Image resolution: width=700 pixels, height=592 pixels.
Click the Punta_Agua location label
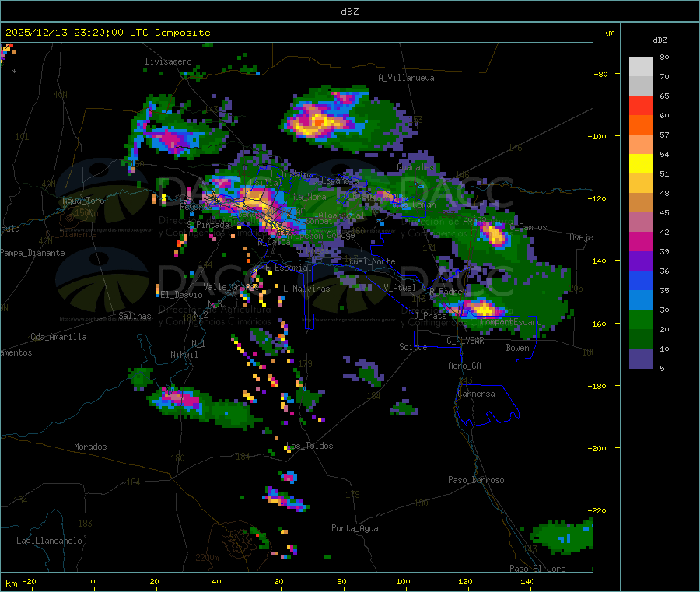point(355,529)
